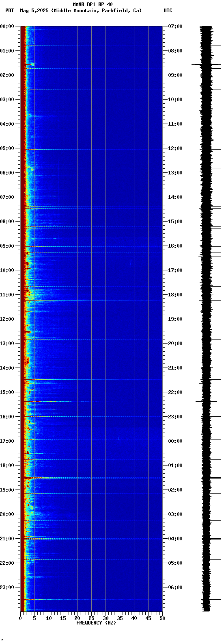224x644 pixels.
Task: Click the 'PDT' timezone label
Action: point(9,11)
